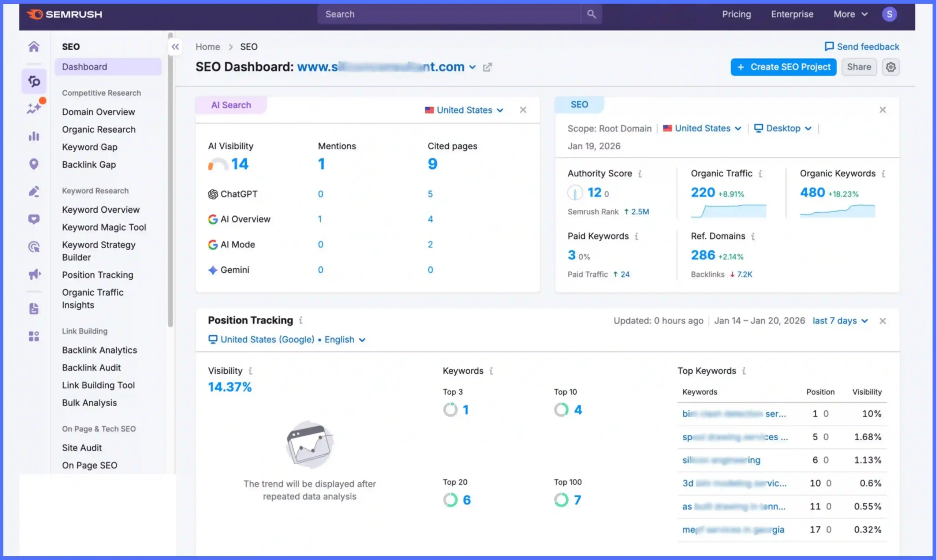Image resolution: width=937 pixels, height=560 pixels.
Task: Open the domain selector dropdown arrow
Action: pyautogui.click(x=472, y=67)
